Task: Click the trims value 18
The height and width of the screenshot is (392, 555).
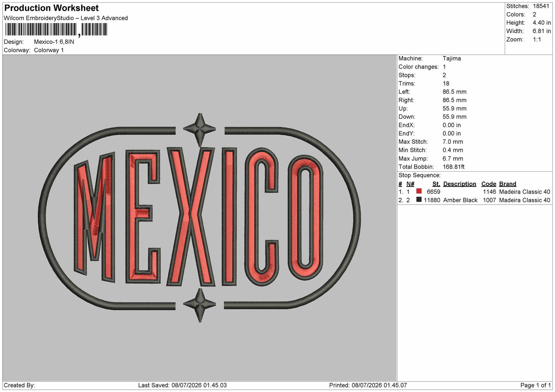Action: [446, 83]
